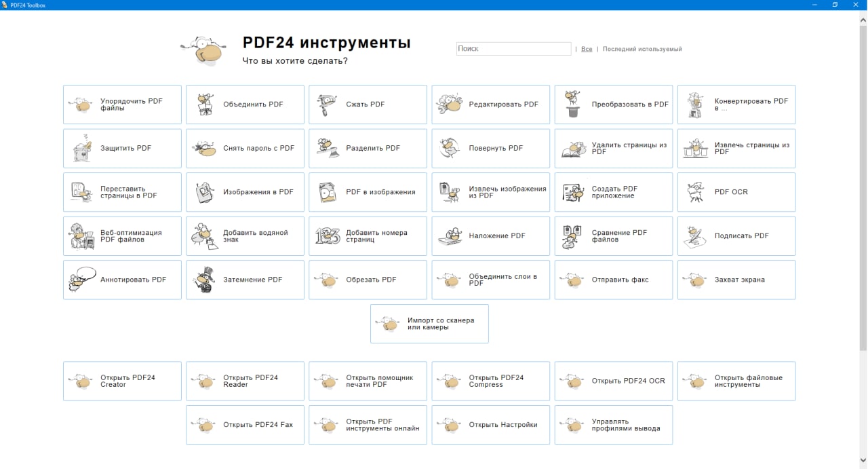868x469 pixels.
Task: Click Открыть PDF инструменты онлайн tile
Action: pos(368,425)
